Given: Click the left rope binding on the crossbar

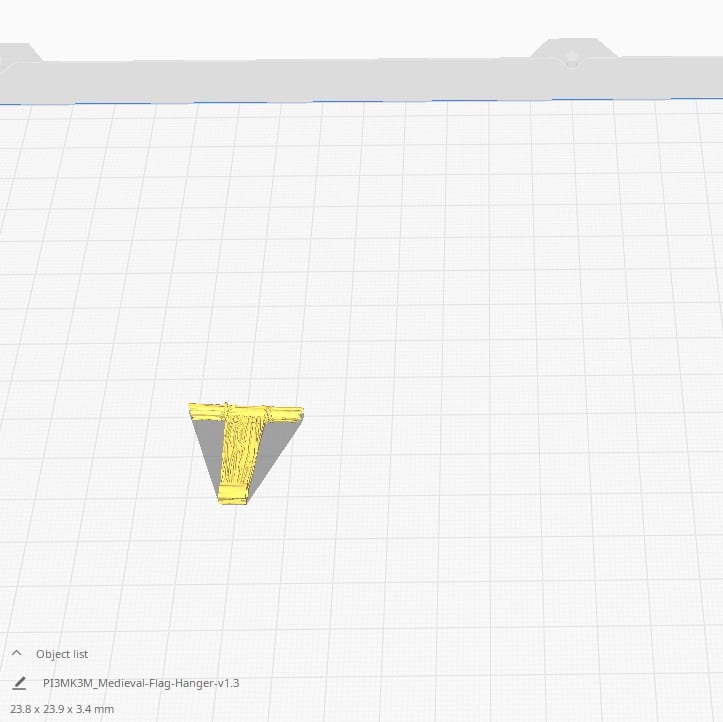Looking at the screenshot, I should click(228, 410).
